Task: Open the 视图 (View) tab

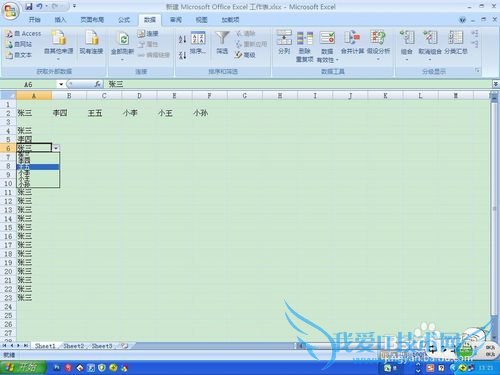Action: pos(201,20)
